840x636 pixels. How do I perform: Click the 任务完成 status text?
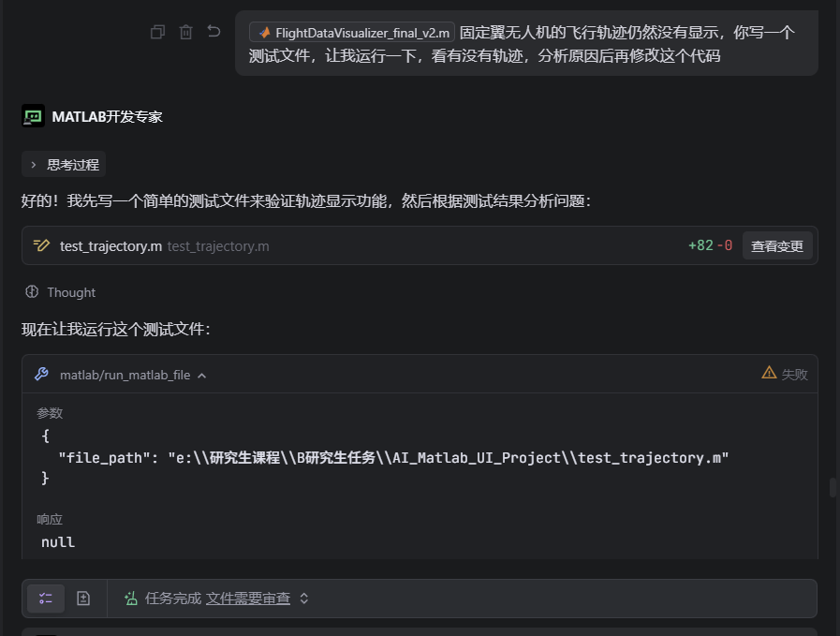173,599
